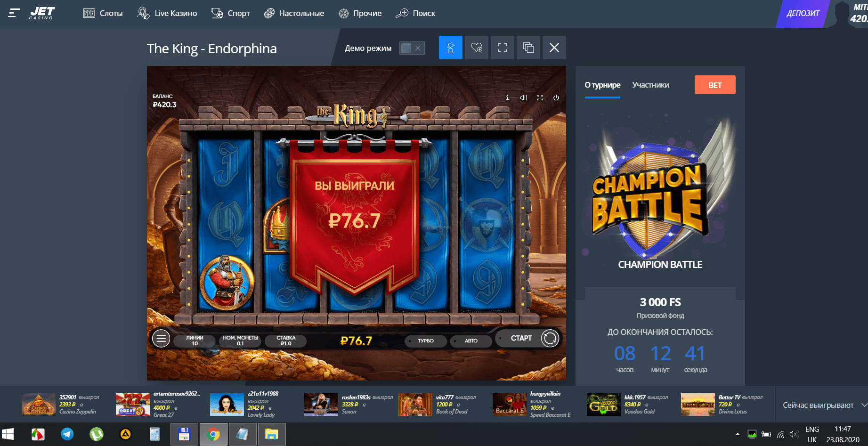Open the Great 27 winner thumbnail

tap(133, 405)
